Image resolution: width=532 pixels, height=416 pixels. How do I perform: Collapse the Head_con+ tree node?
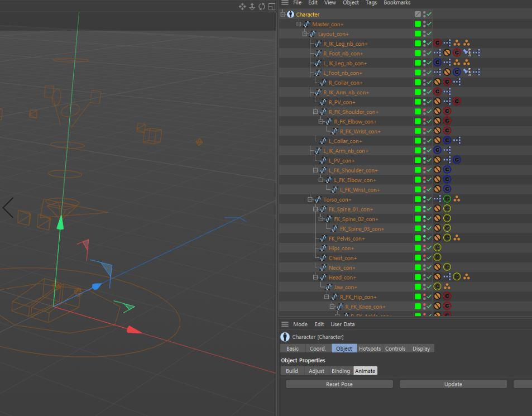316,278
